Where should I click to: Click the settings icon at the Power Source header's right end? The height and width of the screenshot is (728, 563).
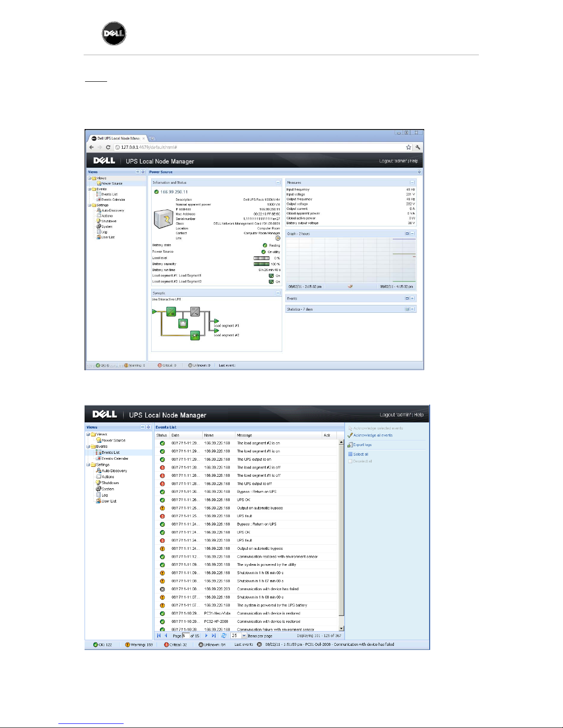(x=419, y=172)
